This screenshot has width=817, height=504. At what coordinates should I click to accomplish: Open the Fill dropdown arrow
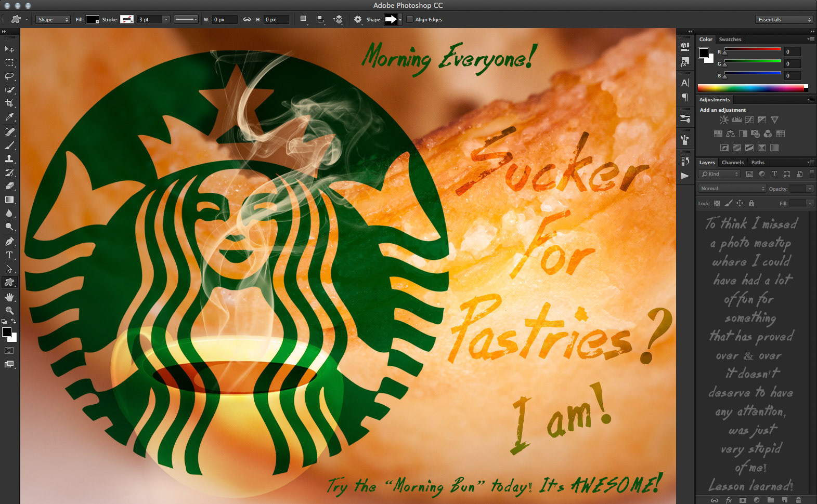809,203
